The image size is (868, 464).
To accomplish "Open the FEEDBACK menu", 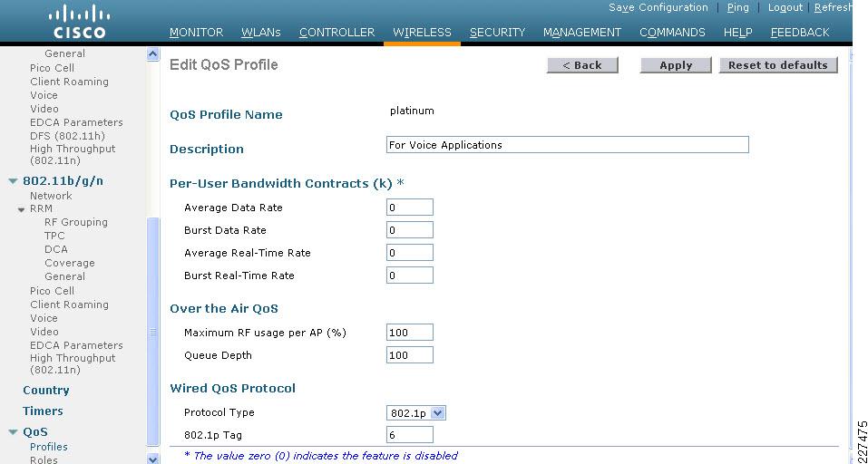I will pos(800,33).
